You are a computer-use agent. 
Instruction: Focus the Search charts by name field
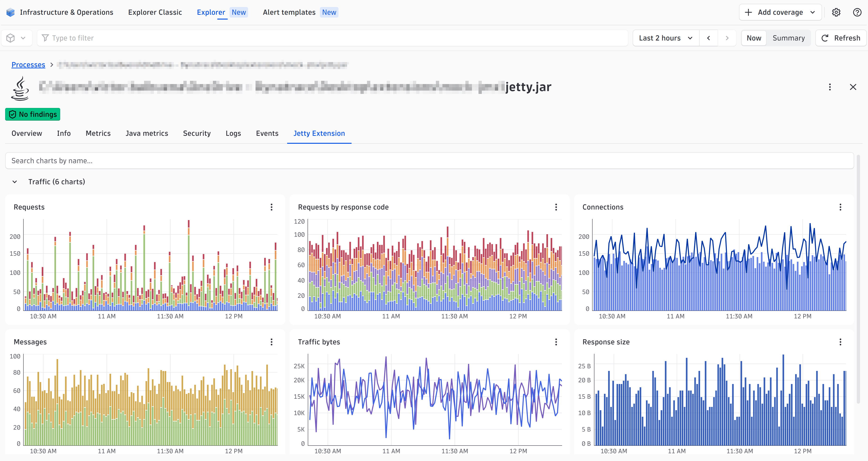click(429, 161)
